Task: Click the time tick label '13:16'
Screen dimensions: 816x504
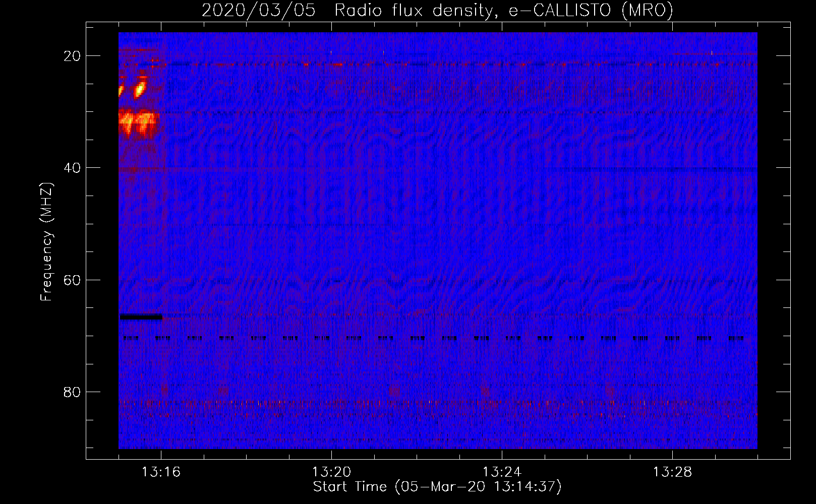Action: coord(161,472)
